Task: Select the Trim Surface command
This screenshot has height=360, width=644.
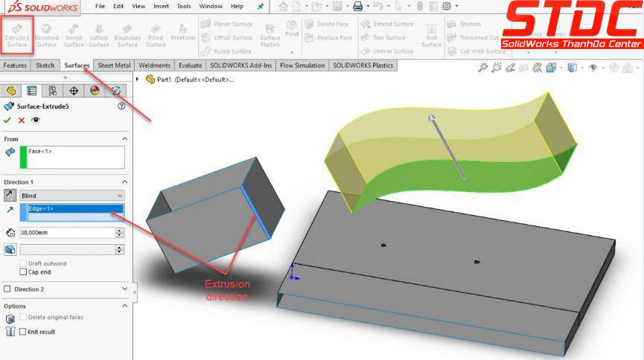Action: [383, 38]
